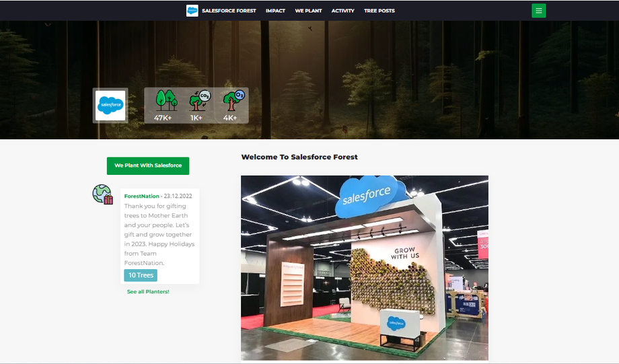The height and width of the screenshot is (364, 619).
Task: Click the oxygen O2 4K+ icon
Action: [x=233, y=100]
